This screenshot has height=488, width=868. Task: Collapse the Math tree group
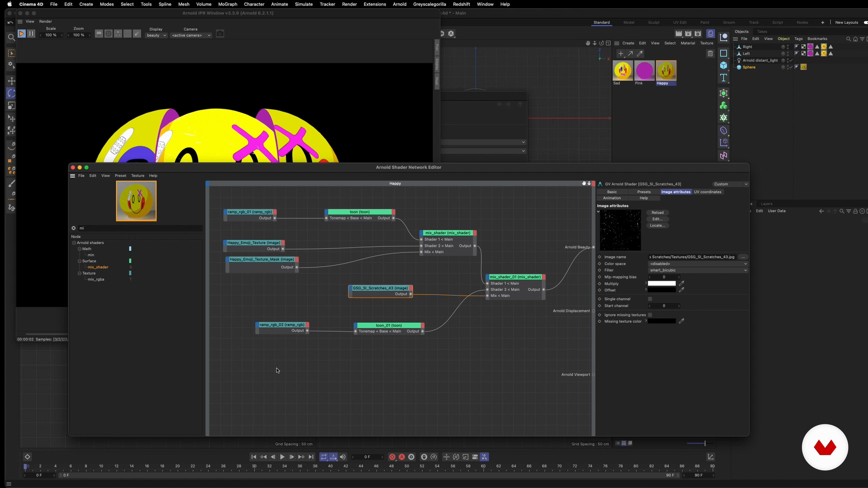80,249
